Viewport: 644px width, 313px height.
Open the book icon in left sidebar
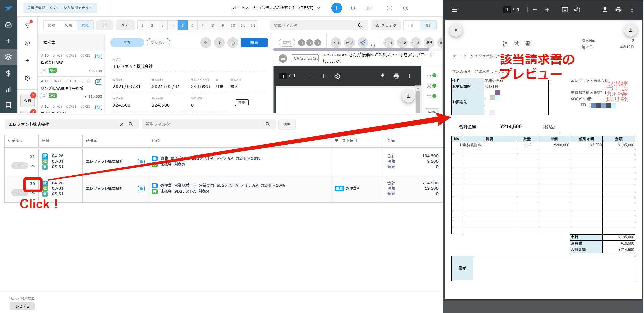click(8, 105)
